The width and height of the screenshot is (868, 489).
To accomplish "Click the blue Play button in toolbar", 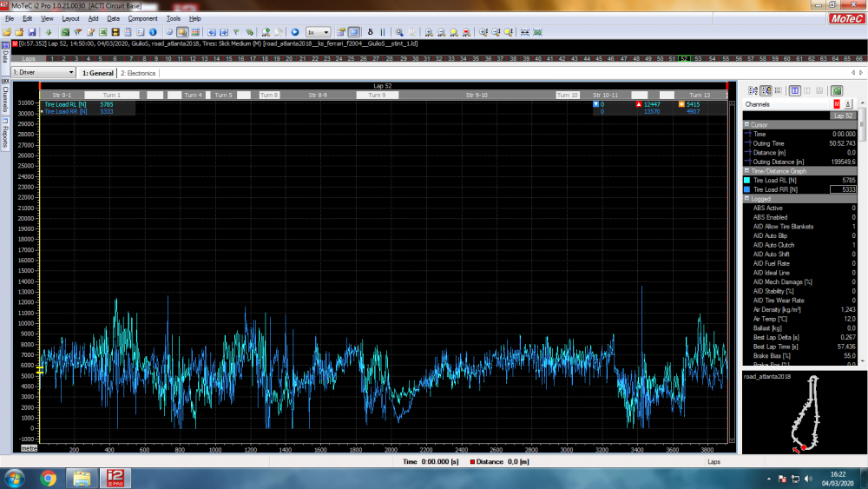I will point(295,32).
